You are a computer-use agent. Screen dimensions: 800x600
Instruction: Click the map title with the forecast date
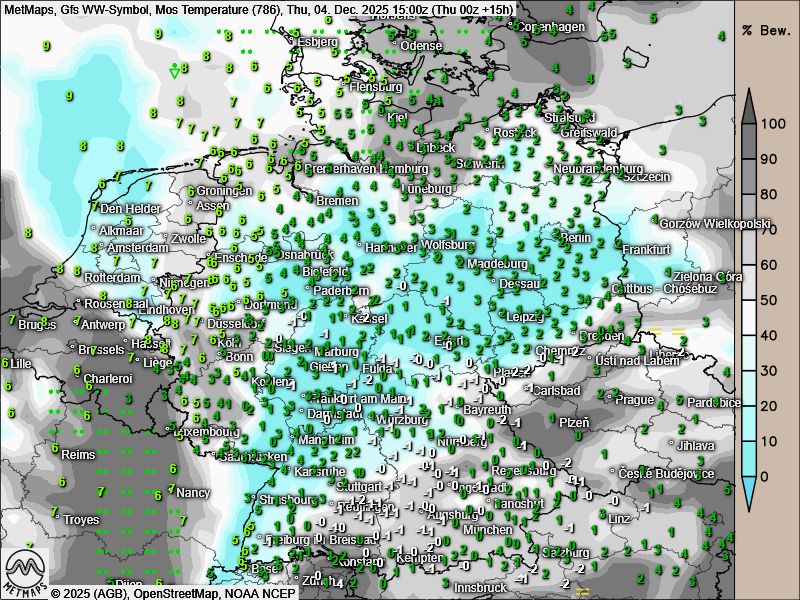pyautogui.click(x=258, y=9)
